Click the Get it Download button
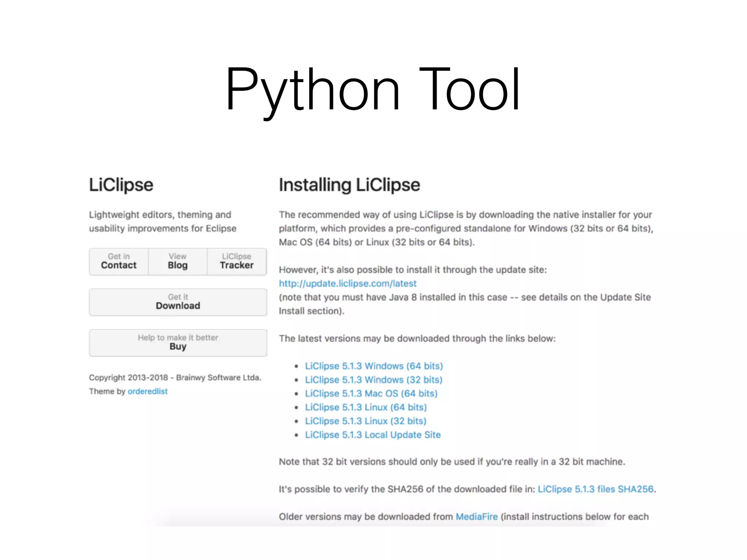The width and height of the screenshot is (747, 560). [178, 302]
